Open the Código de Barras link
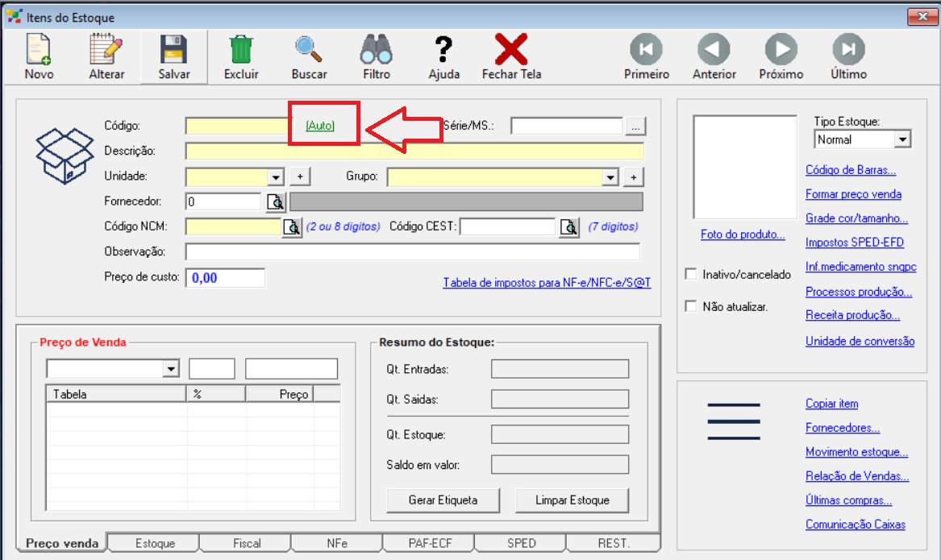 coord(850,170)
